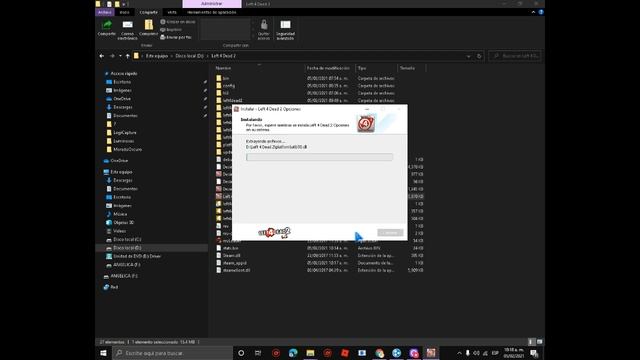Open the Windows Start menu
This screenshot has height=360, width=640.
[x=103, y=353]
